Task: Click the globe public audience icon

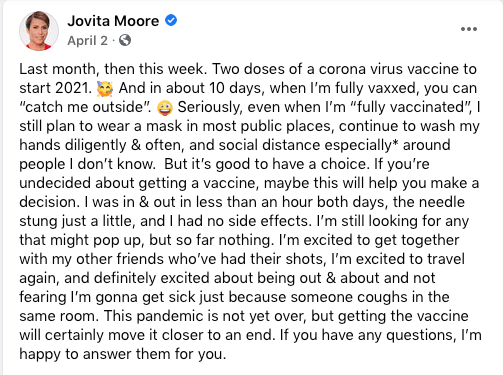Action: (125, 40)
